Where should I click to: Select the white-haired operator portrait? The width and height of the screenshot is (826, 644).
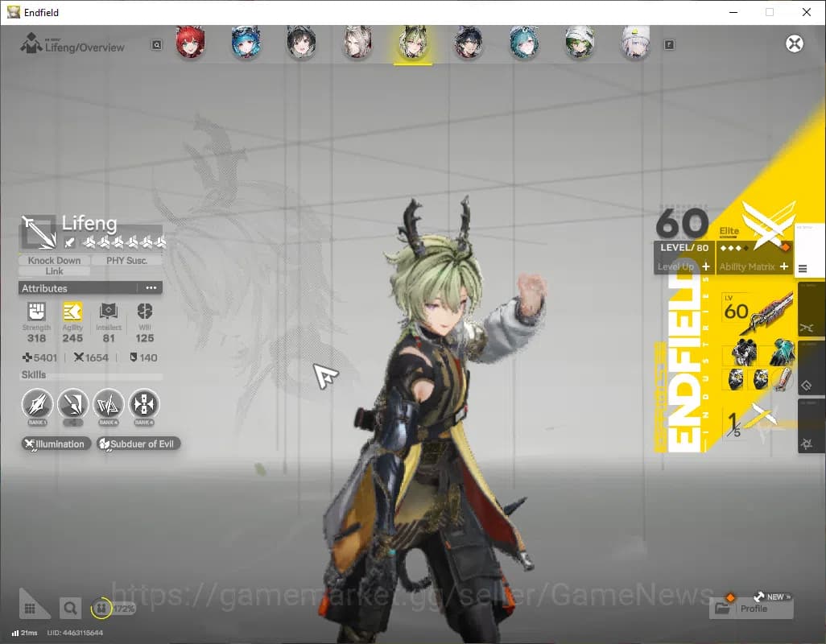[x=635, y=42]
